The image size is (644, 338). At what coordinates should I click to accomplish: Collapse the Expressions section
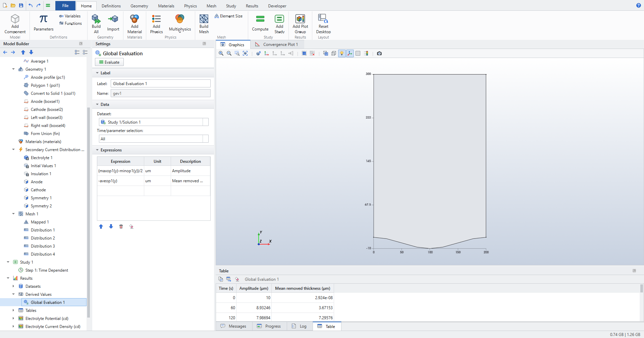coord(97,150)
